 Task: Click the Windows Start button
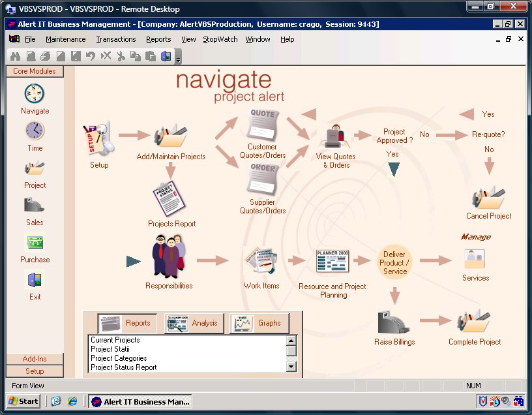(23, 401)
